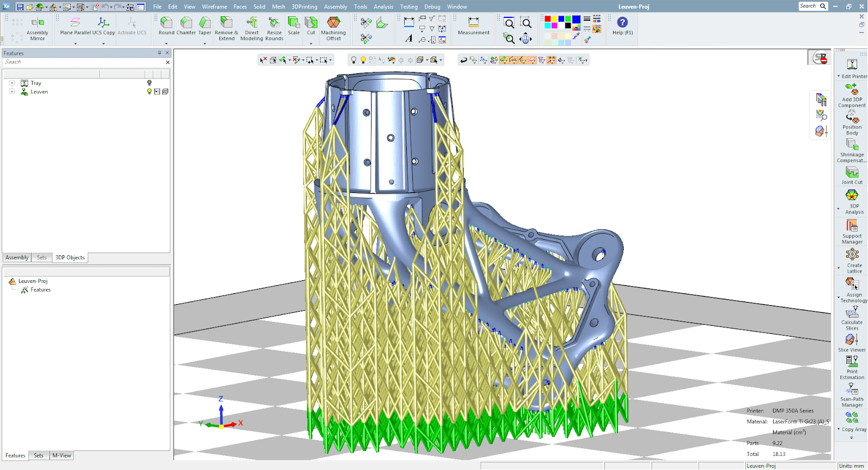Open Print Estimation
The image size is (868, 470).
click(x=852, y=368)
